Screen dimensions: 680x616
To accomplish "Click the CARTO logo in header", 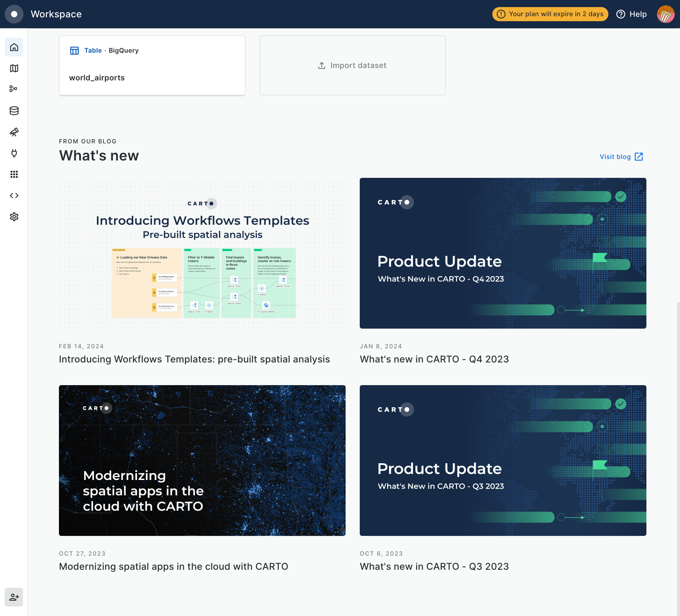I will 14,14.
